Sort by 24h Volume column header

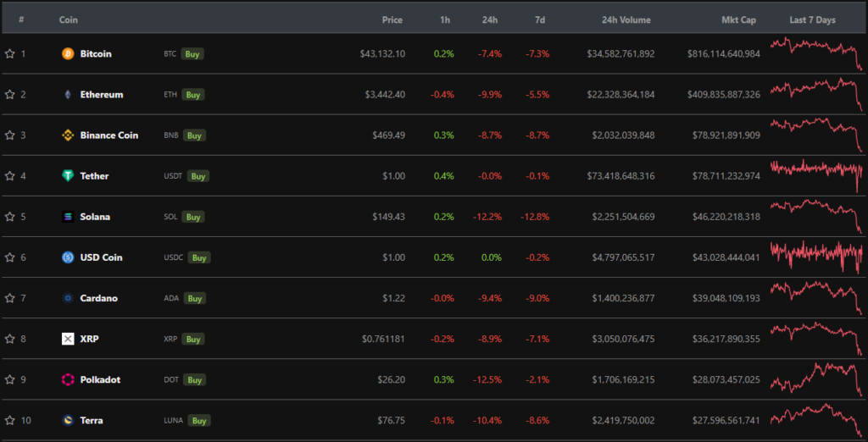[626, 19]
